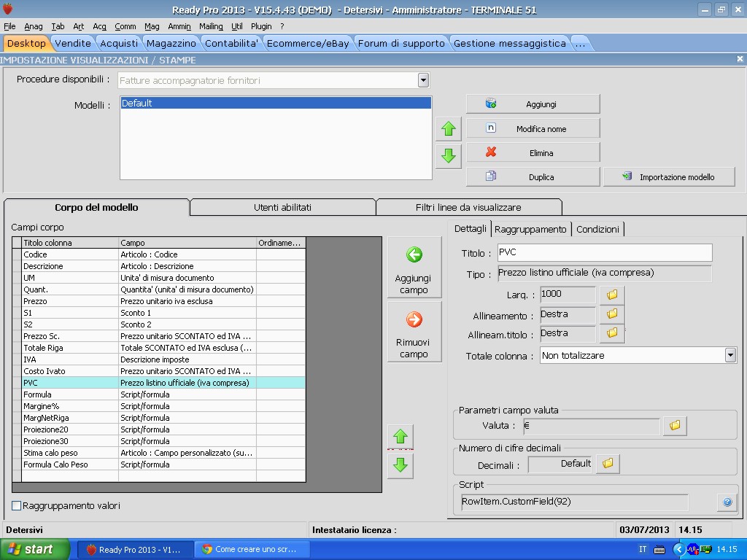
Task: Open Filtri linee da visualizzare tab
Action: (468, 208)
